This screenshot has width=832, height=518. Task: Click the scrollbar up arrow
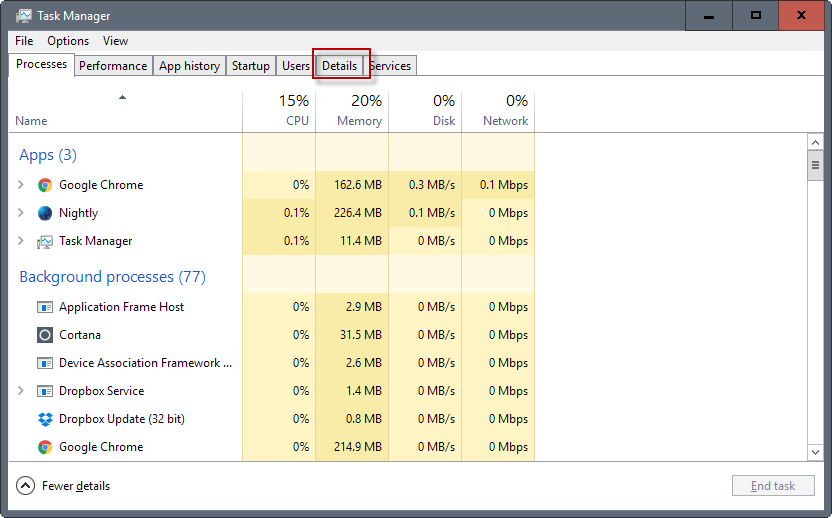(x=816, y=143)
